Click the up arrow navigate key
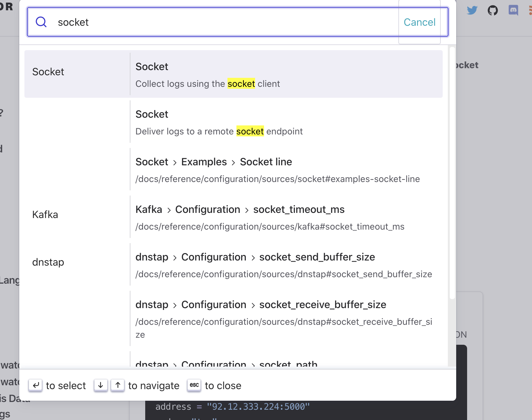The image size is (532, 420). [118, 385]
